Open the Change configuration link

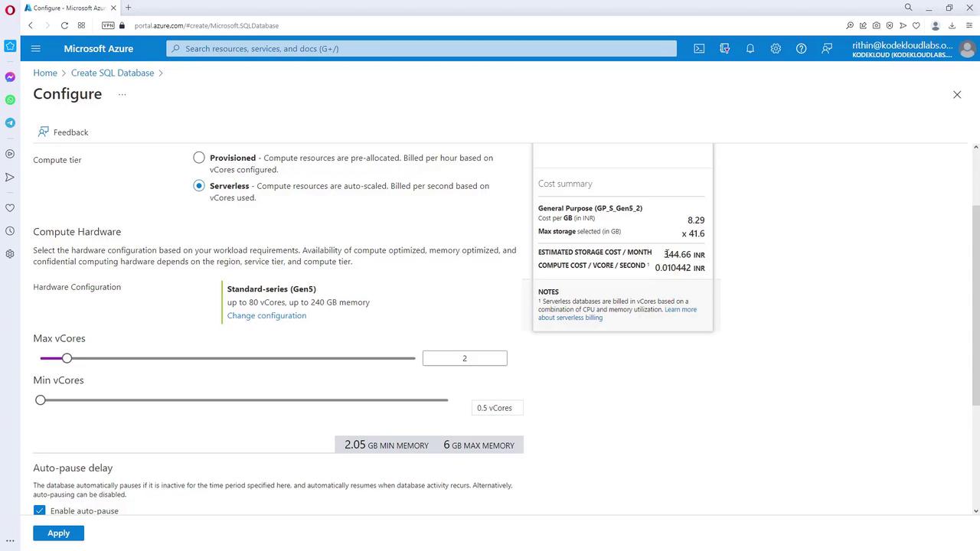tap(266, 315)
